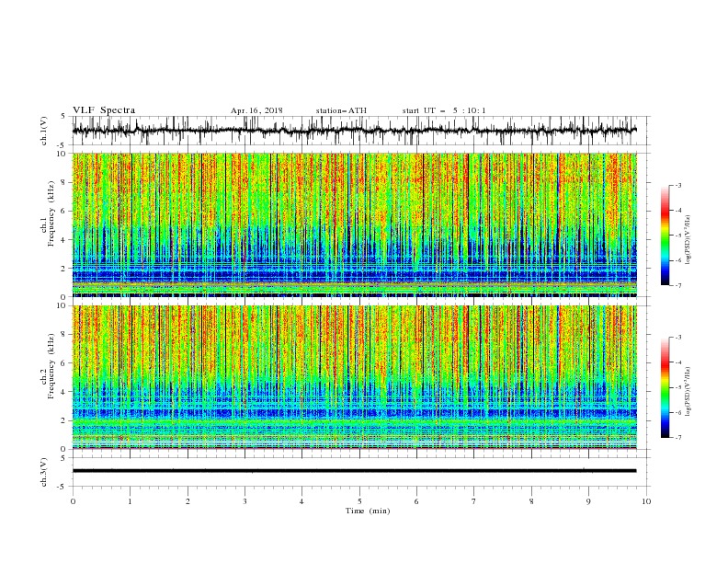Click the 'VLF Spectra' plot title

104,110
